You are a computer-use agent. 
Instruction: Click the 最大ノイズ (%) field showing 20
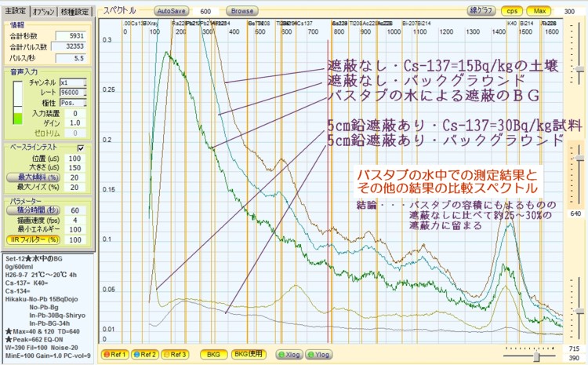tap(75, 188)
